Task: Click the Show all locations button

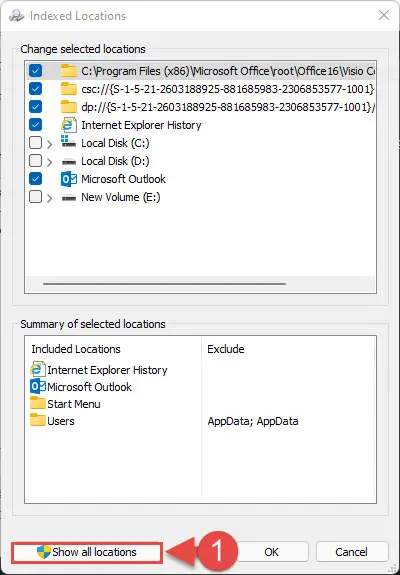Action: [87, 552]
